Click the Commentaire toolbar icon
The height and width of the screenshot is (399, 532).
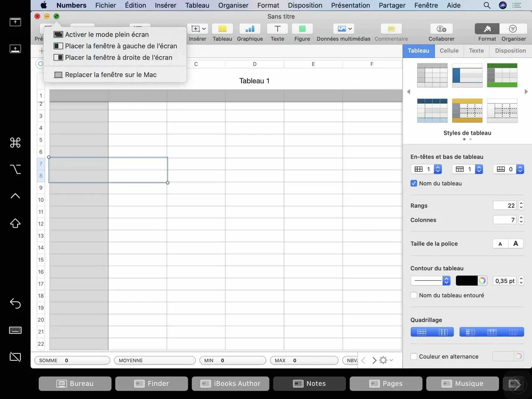[391, 29]
